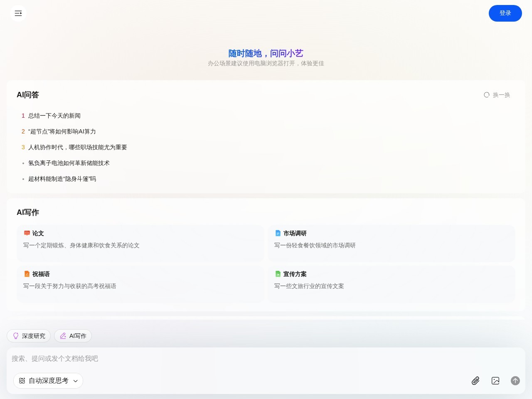
Task: Open the question about 超节点 and AI算力
Action: [x=62, y=131]
